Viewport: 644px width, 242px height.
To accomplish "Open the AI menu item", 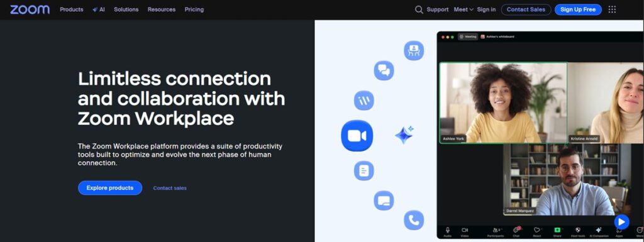I will (99, 9).
